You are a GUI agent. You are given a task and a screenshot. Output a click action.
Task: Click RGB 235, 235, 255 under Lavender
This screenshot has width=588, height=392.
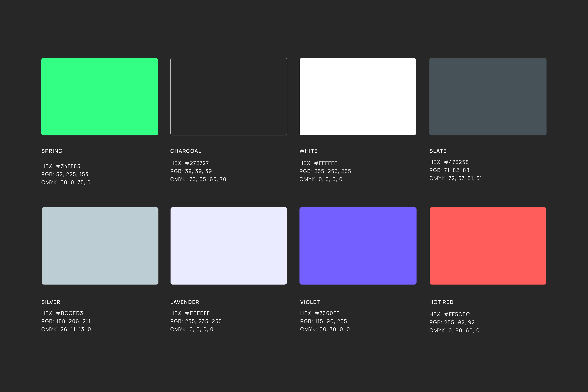pyautogui.click(x=196, y=321)
